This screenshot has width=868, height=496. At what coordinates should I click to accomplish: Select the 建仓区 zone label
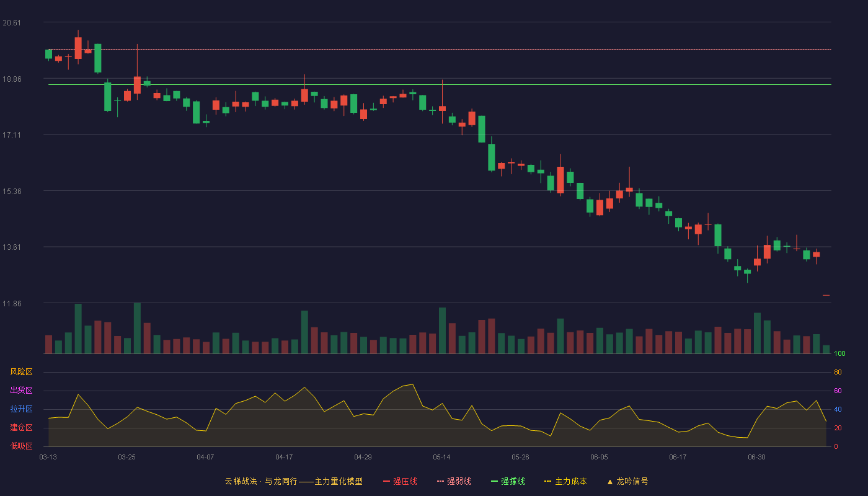(21, 428)
